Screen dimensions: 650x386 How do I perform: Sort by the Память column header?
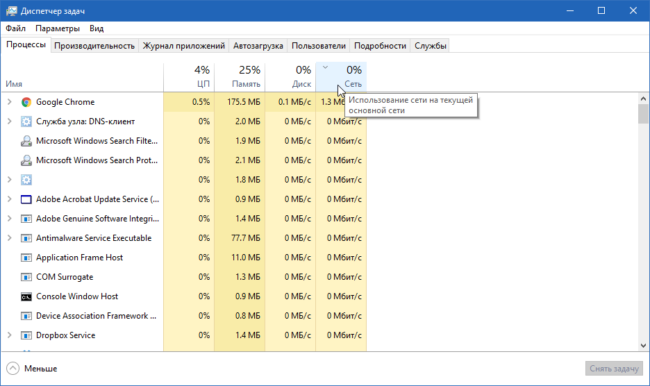tap(240, 78)
